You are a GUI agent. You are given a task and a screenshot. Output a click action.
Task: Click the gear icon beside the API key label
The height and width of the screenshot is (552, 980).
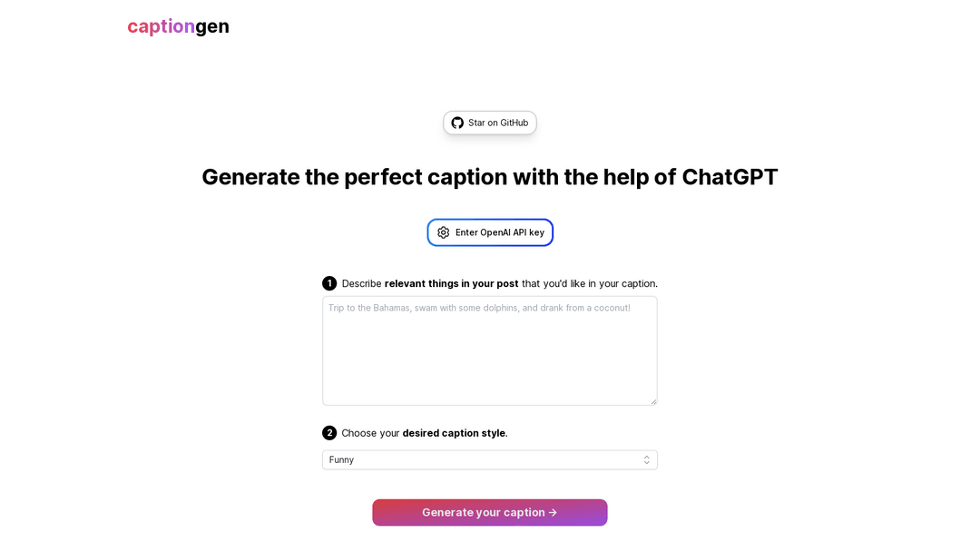pyautogui.click(x=443, y=232)
